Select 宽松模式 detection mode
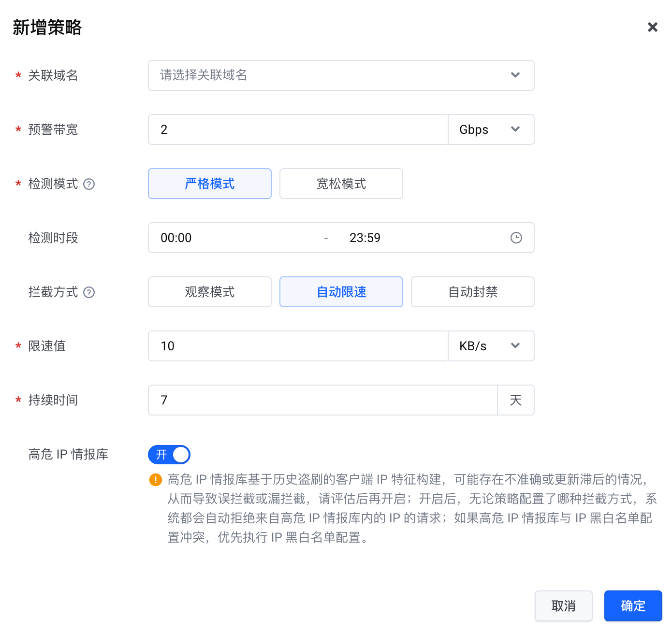Viewport: 672px width, 631px height. coord(341,184)
